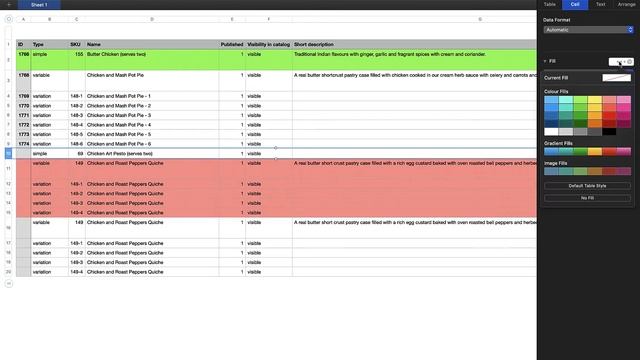640x360 pixels.
Task: Select column D header
Action: click(x=152, y=19)
